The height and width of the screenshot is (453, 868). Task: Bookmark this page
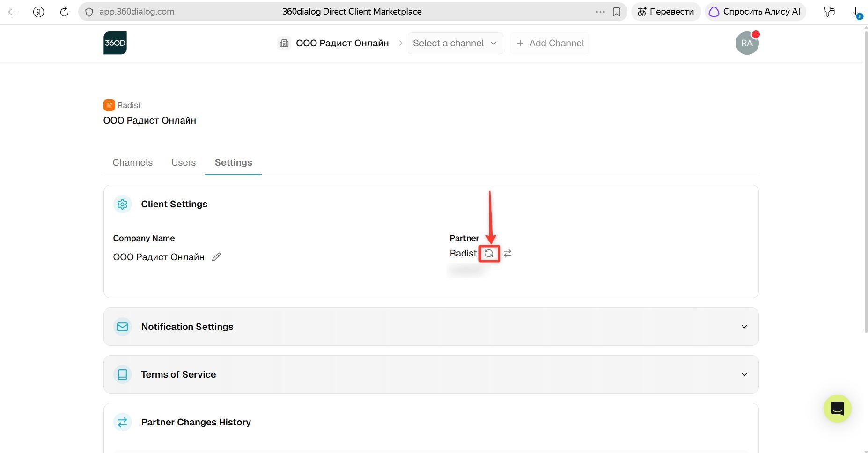click(617, 12)
